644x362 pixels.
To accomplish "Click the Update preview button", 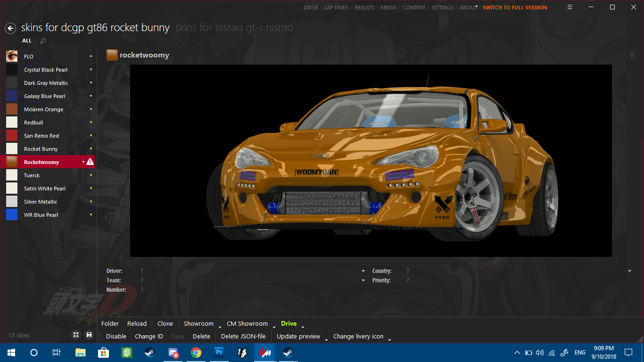I will pyautogui.click(x=298, y=337).
